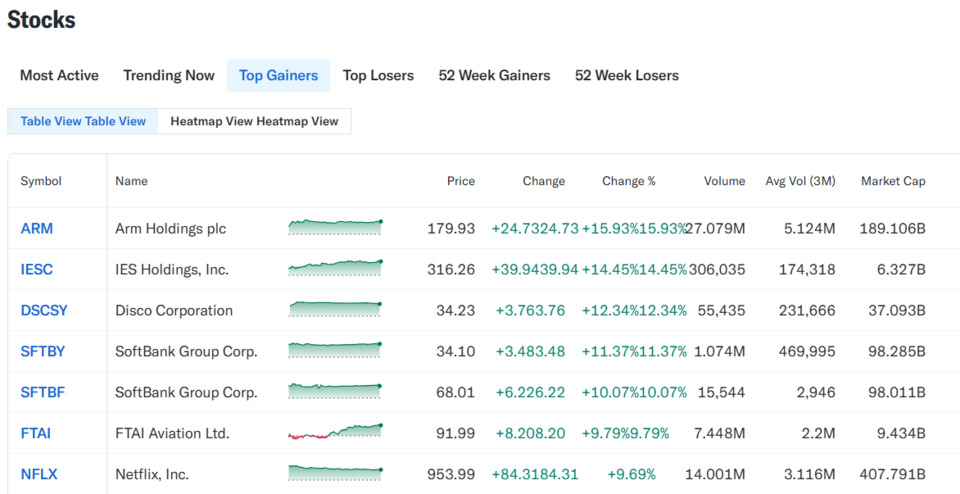Click the IES Holdings, Inc. name
The height and width of the screenshot is (494, 960).
pos(172,270)
